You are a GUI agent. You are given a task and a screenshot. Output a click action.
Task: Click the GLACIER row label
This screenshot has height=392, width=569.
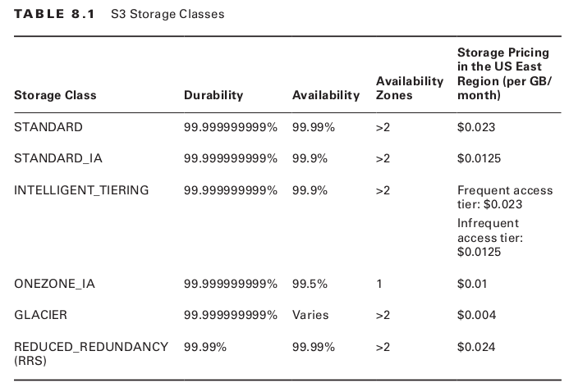(x=40, y=315)
